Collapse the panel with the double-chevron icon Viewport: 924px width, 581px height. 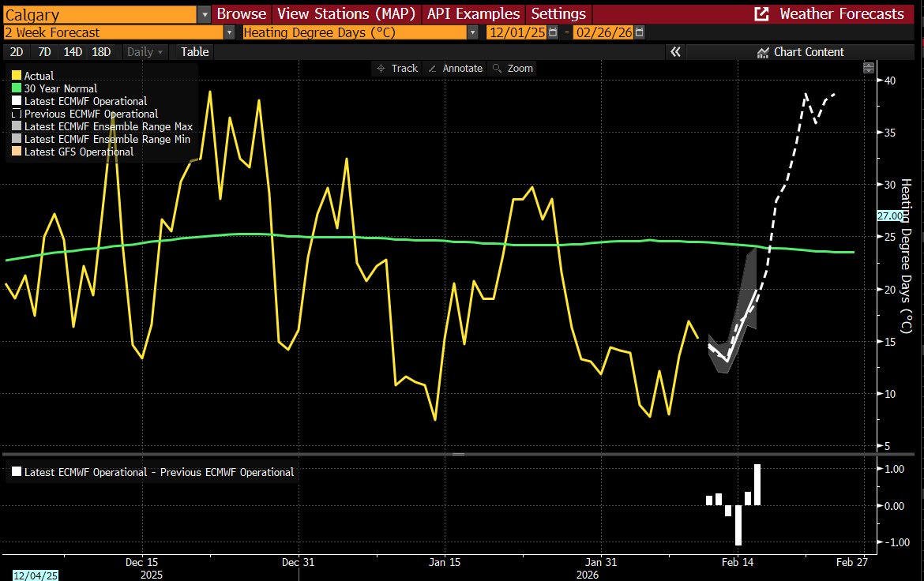pyautogui.click(x=675, y=51)
